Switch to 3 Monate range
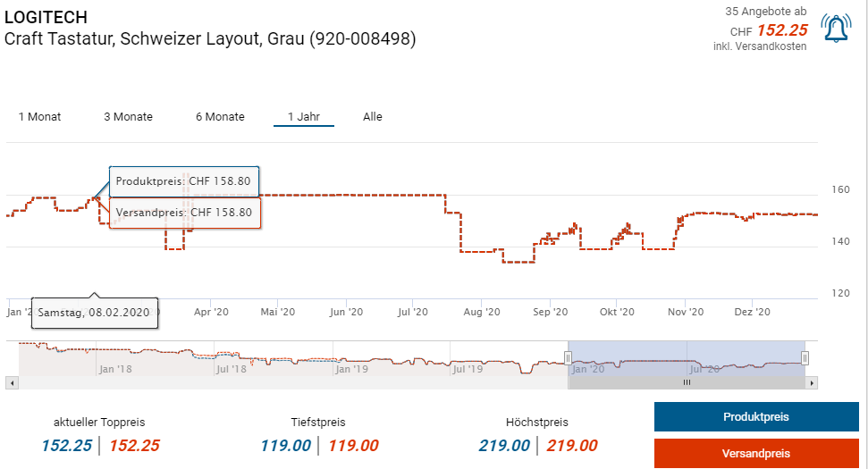Image resolution: width=868 pixels, height=469 pixels. pos(128,117)
